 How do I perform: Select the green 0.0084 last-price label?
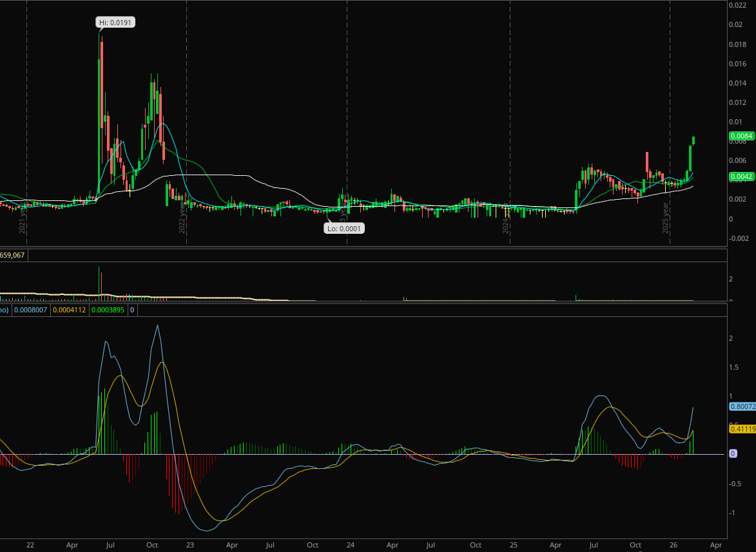click(742, 136)
